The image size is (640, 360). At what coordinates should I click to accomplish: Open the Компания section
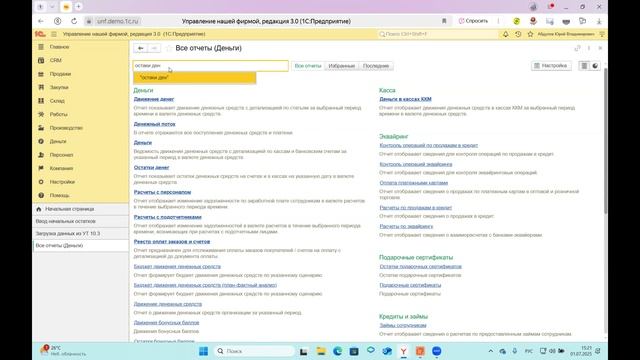coord(61,168)
